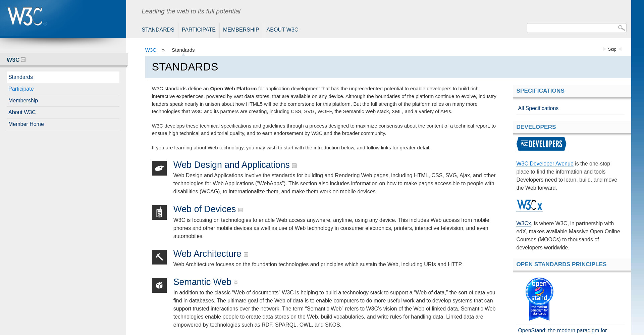Open the All Specifications link
Image resolution: width=644 pixels, height=335 pixels.
pos(538,108)
